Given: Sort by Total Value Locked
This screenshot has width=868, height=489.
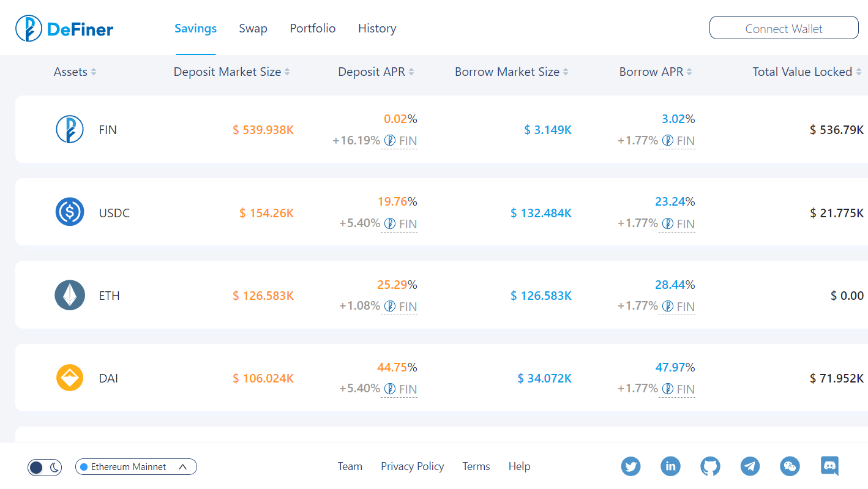Looking at the screenshot, I should (807, 72).
